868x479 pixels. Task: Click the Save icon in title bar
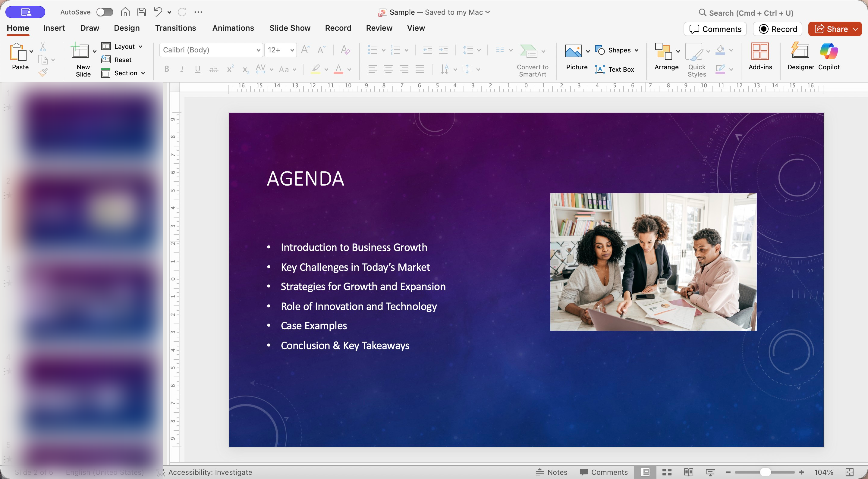tap(142, 12)
